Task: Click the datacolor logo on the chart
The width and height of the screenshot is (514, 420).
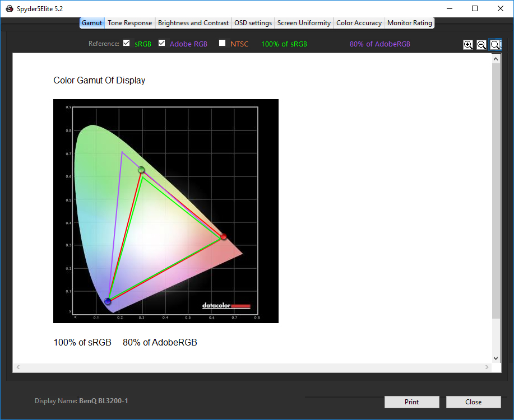Action: pyautogui.click(x=226, y=306)
